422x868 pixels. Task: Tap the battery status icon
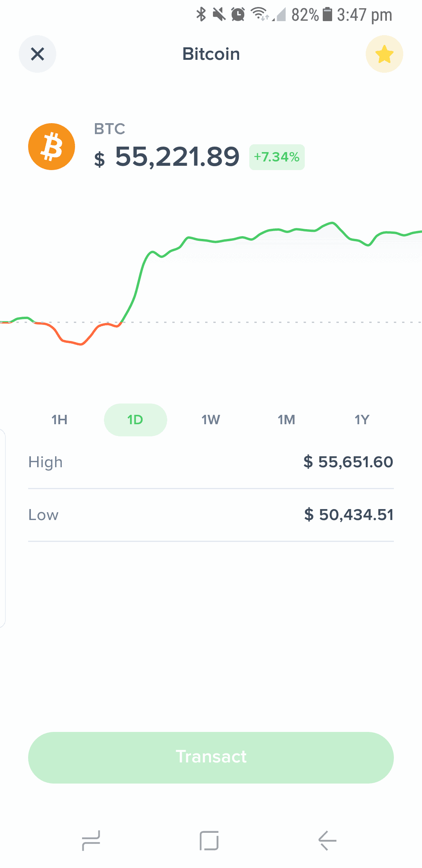[327, 14]
